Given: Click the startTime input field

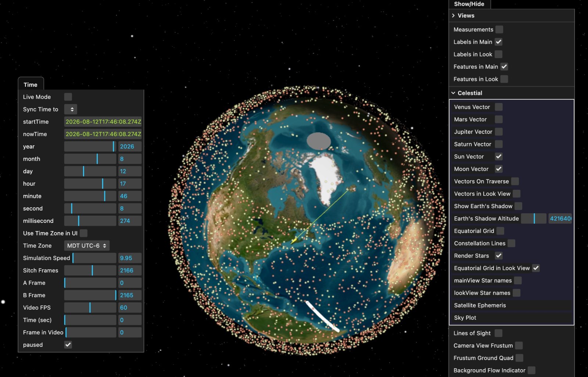Looking at the screenshot, I should coord(103,122).
